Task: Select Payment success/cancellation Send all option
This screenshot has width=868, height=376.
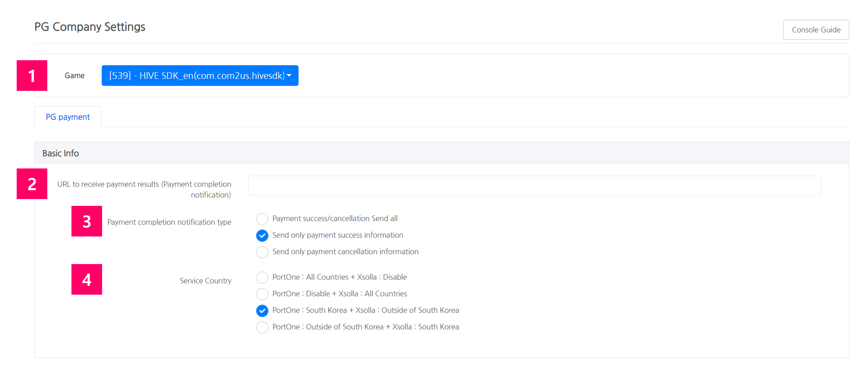Action: point(262,219)
